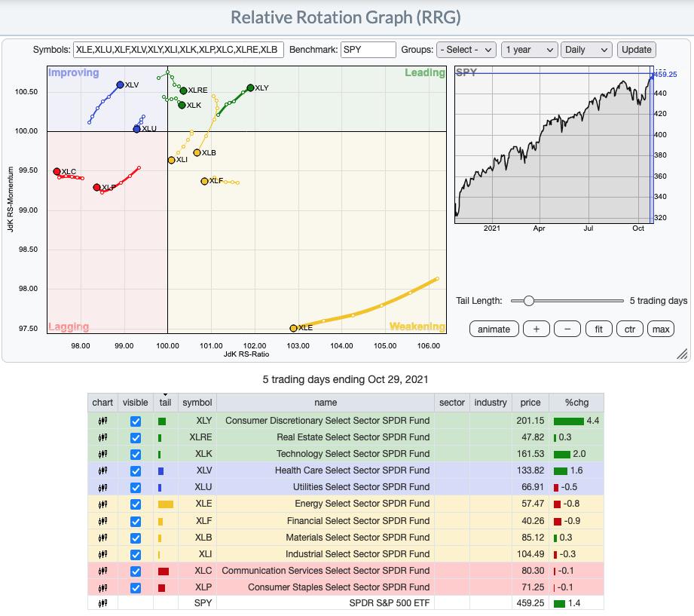Click the fit button

pos(598,329)
